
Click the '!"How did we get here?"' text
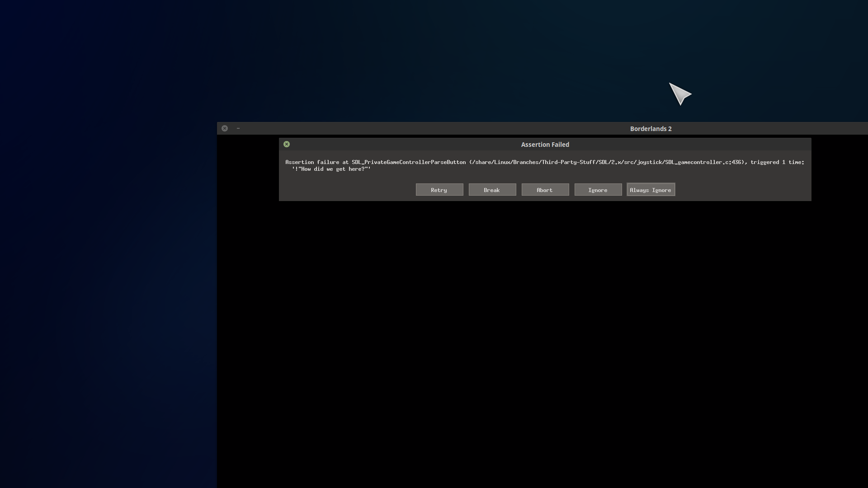point(331,169)
